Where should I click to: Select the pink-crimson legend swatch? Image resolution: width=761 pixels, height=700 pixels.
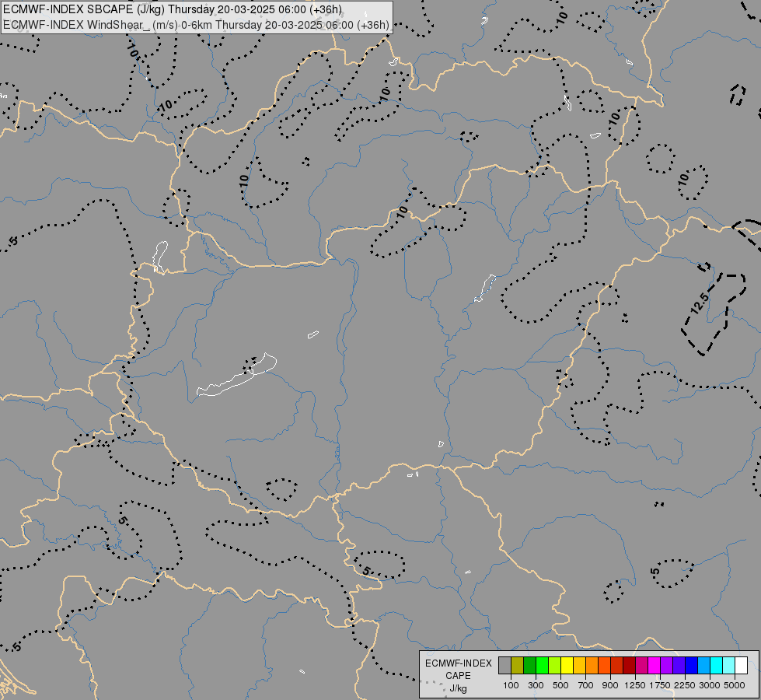[x=641, y=666]
